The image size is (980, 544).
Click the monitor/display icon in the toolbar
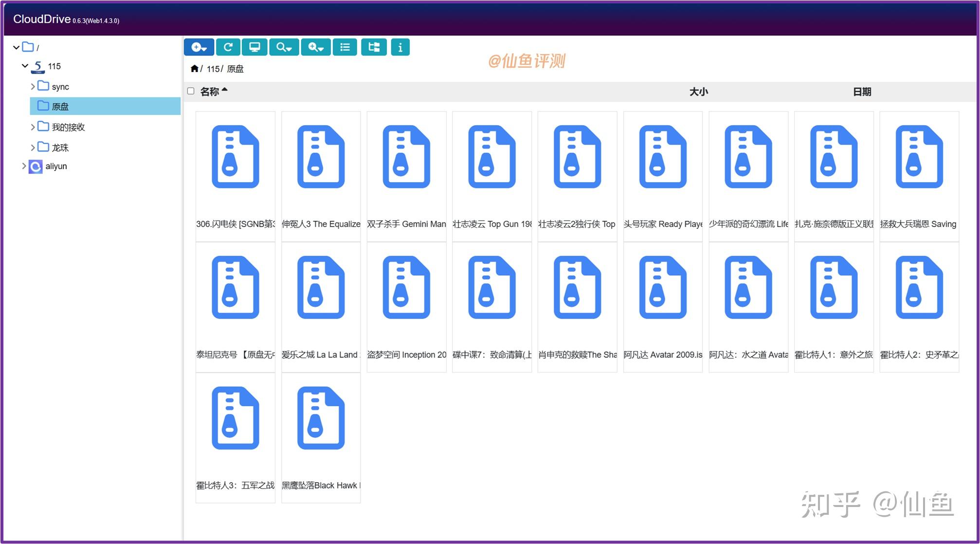point(254,47)
